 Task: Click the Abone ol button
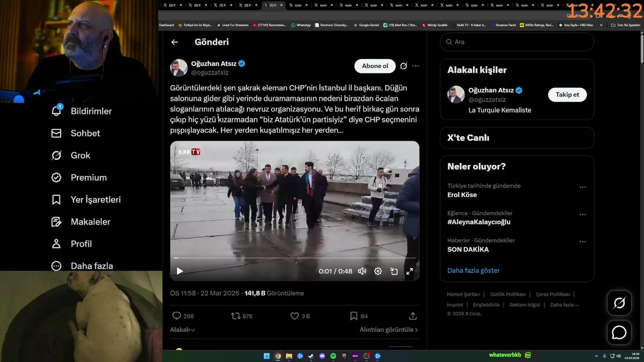pos(375,66)
